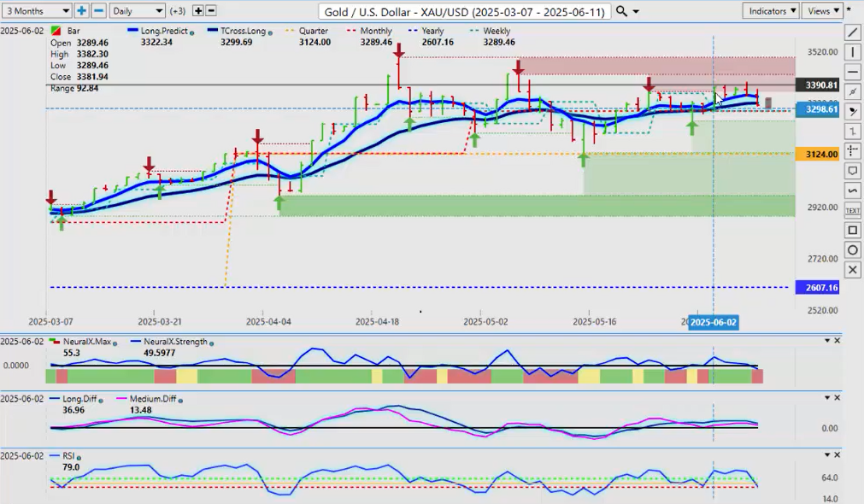The image size is (864, 504).
Task: Click the Yearly legend label
Action: (432, 31)
